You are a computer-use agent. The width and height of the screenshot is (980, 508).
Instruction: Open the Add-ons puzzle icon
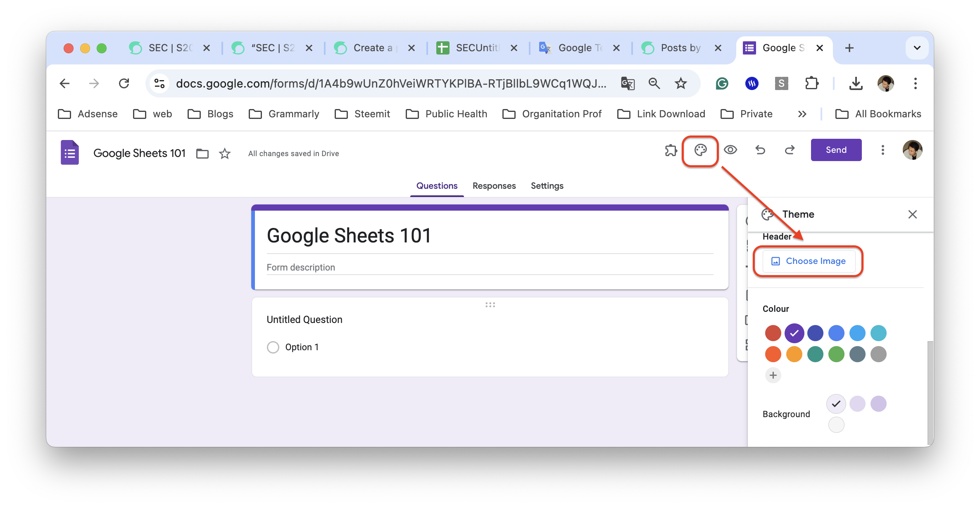(x=671, y=150)
